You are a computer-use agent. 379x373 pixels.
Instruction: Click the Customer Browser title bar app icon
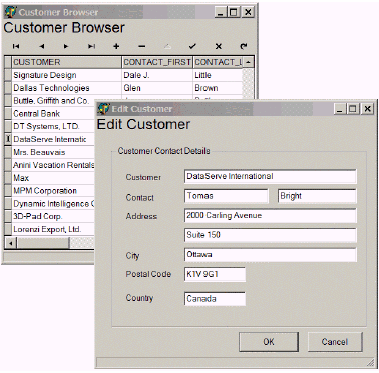click(10, 12)
